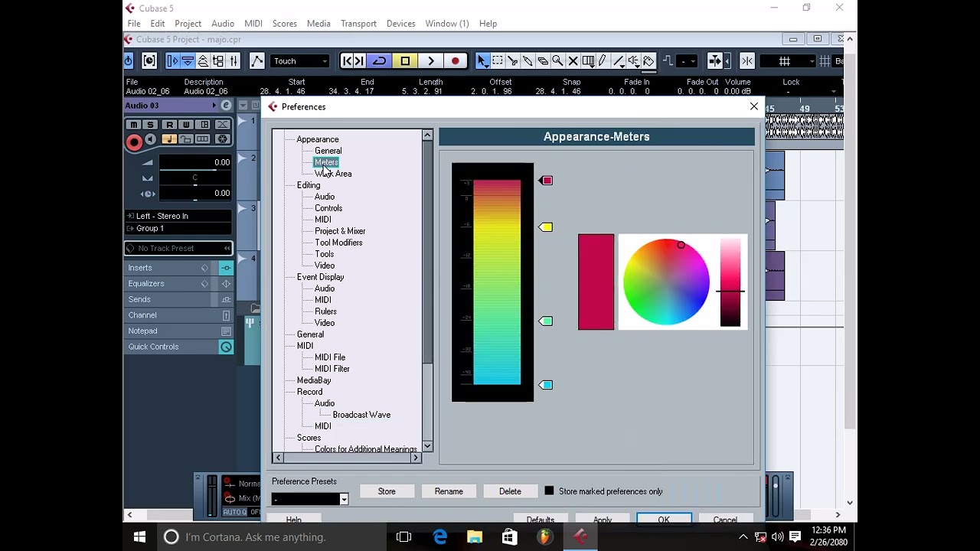The height and width of the screenshot is (551, 980).
Task: Click the hue color wheel
Action: click(666, 282)
